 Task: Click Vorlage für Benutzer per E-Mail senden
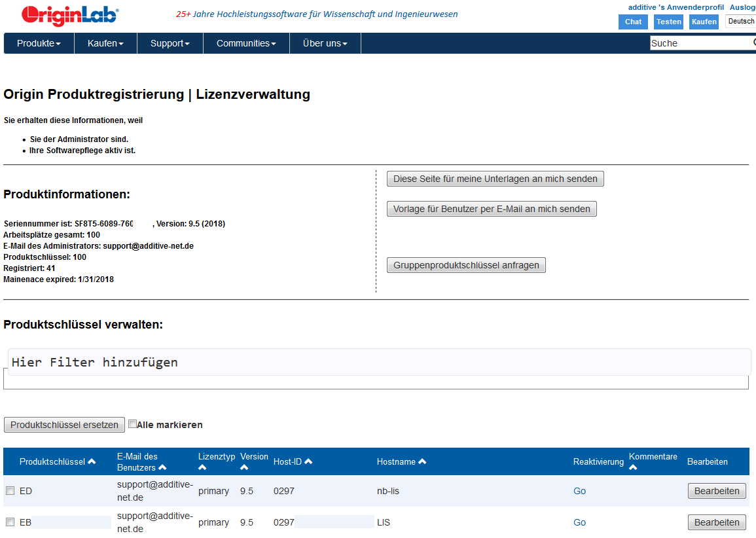pos(492,209)
